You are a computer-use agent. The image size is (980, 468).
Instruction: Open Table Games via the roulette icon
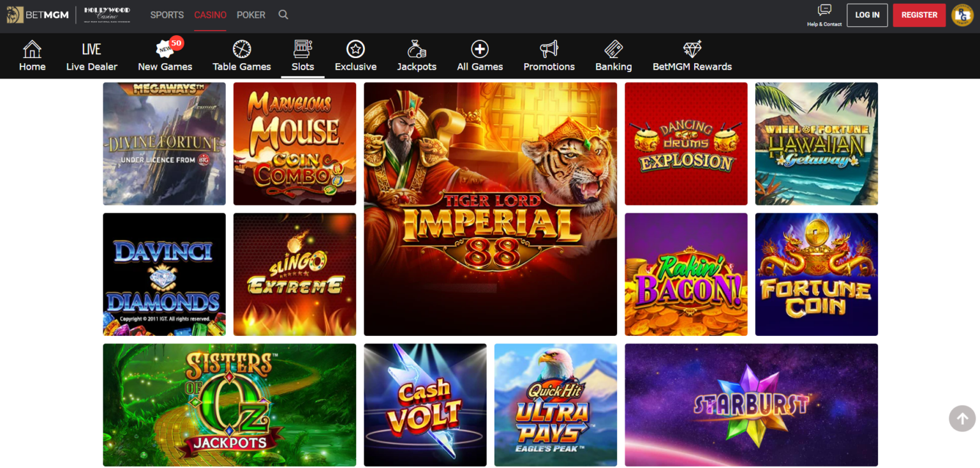[242, 49]
